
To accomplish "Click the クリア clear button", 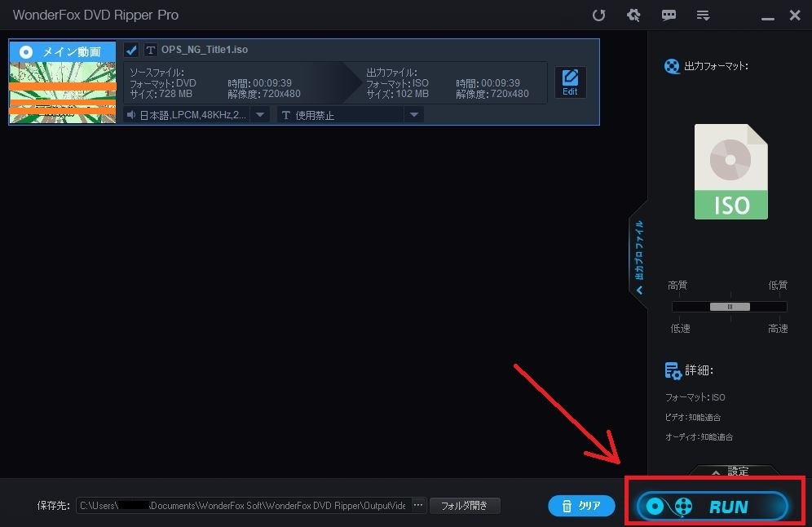I will tap(581, 506).
